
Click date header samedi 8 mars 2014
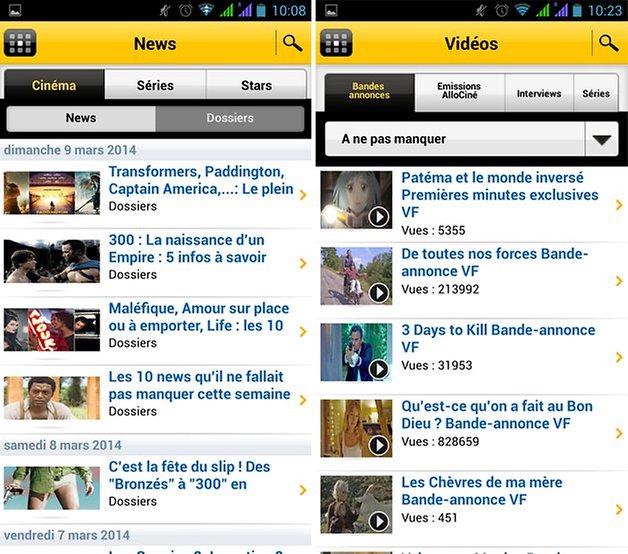pyautogui.click(x=62, y=445)
